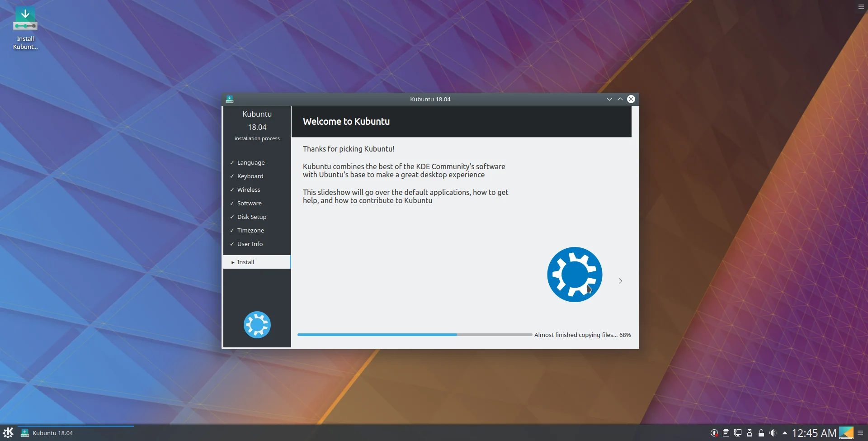
Task: Select the Timezone step in sidebar
Action: (x=257, y=230)
